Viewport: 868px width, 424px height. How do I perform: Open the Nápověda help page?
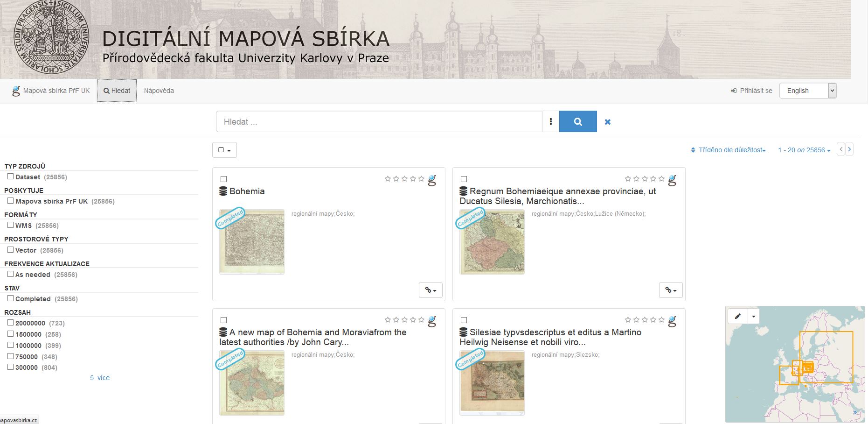[159, 91]
